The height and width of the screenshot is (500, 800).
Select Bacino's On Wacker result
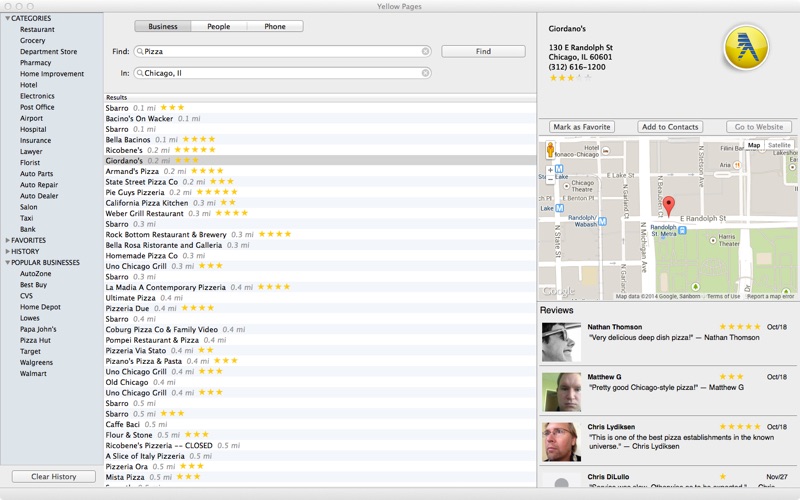point(320,118)
